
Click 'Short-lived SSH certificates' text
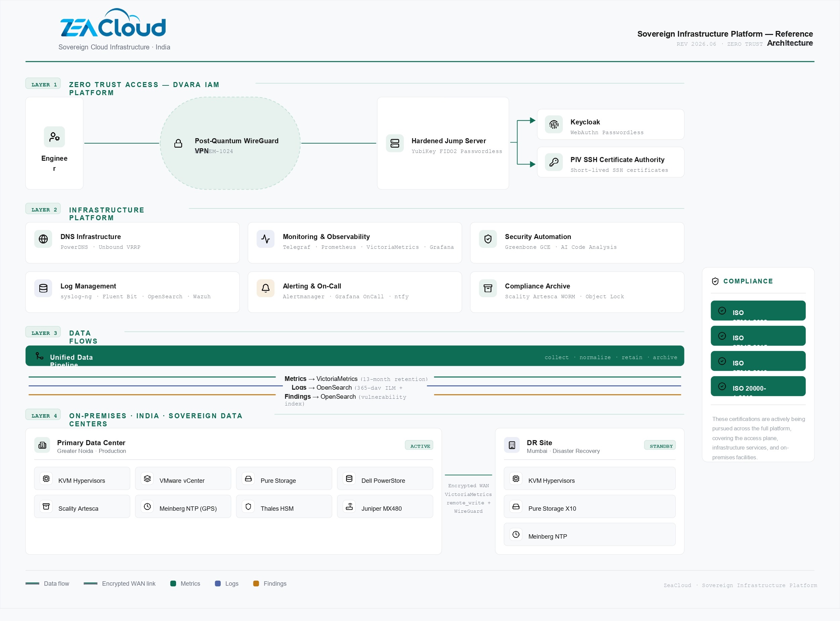tap(619, 170)
